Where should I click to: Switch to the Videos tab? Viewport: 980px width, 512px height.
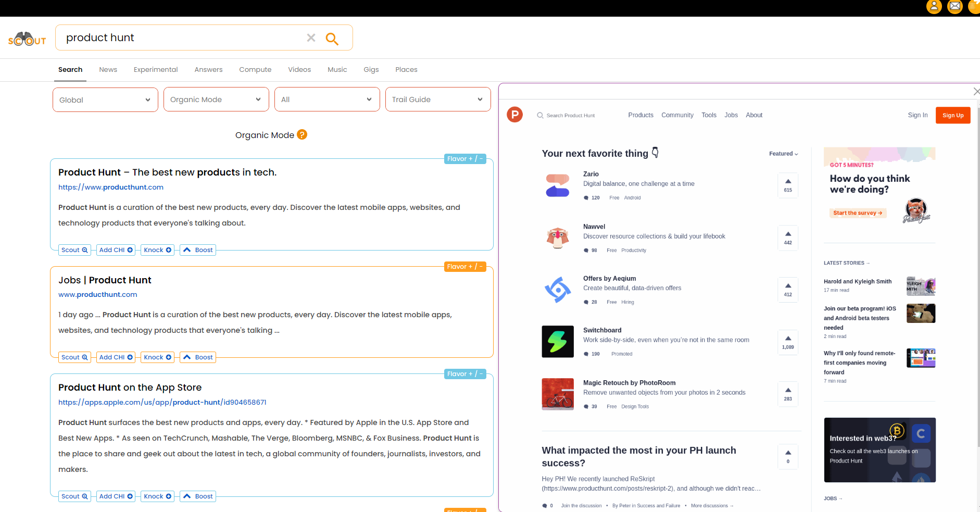tap(299, 70)
